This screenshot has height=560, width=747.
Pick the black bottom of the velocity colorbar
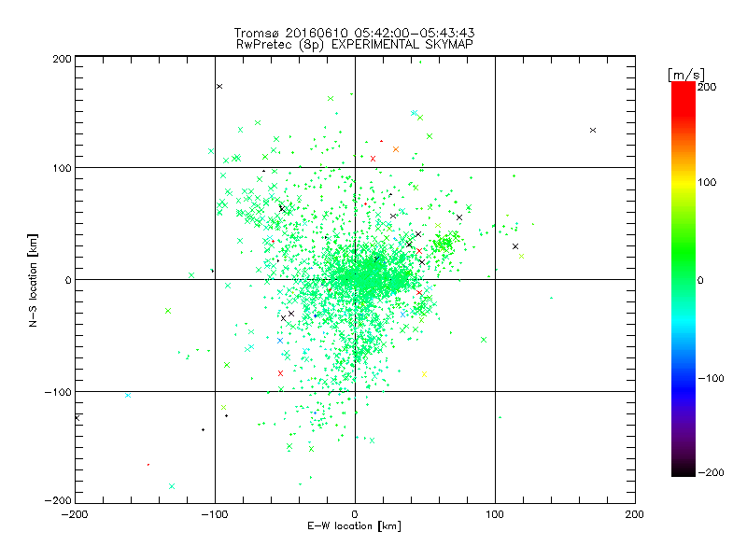point(684,469)
